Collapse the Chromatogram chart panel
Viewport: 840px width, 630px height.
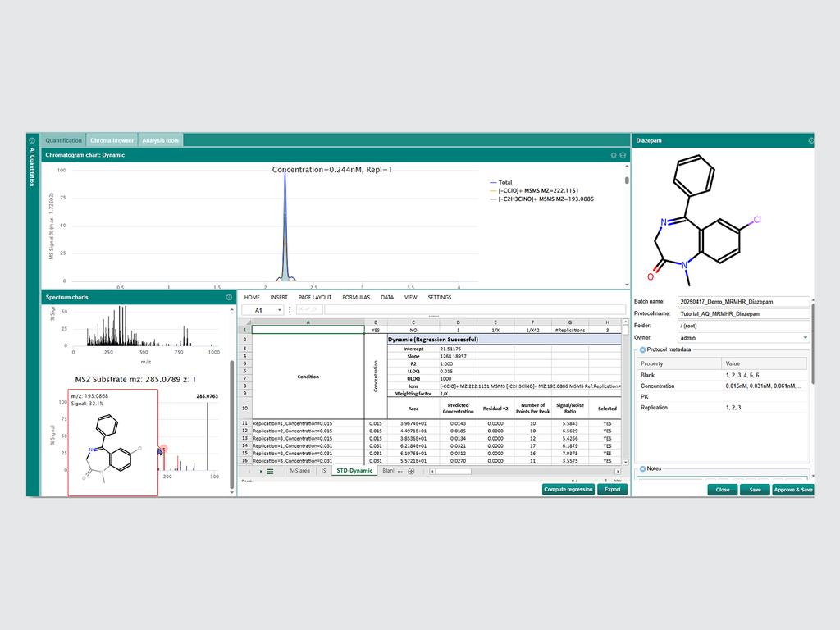(x=623, y=155)
